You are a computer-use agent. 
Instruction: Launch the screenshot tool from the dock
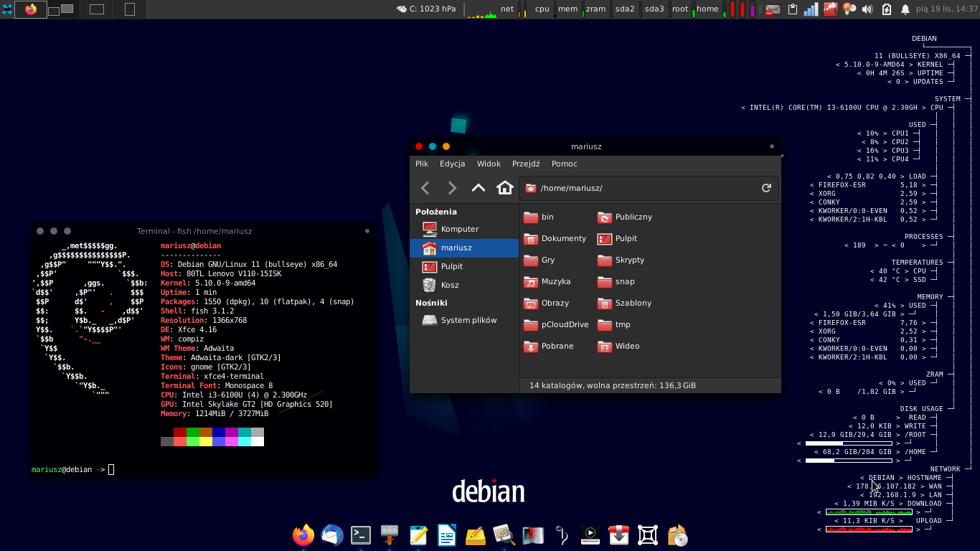click(x=648, y=534)
